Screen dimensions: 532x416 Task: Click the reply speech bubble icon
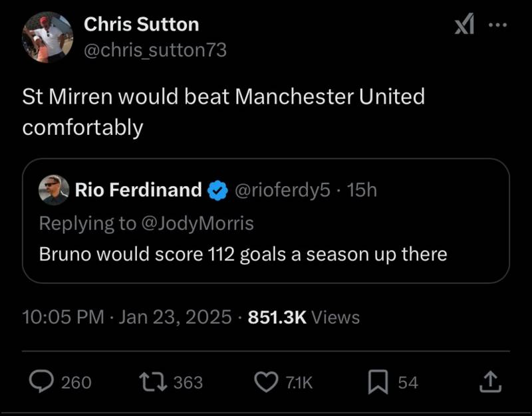(x=43, y=381)
